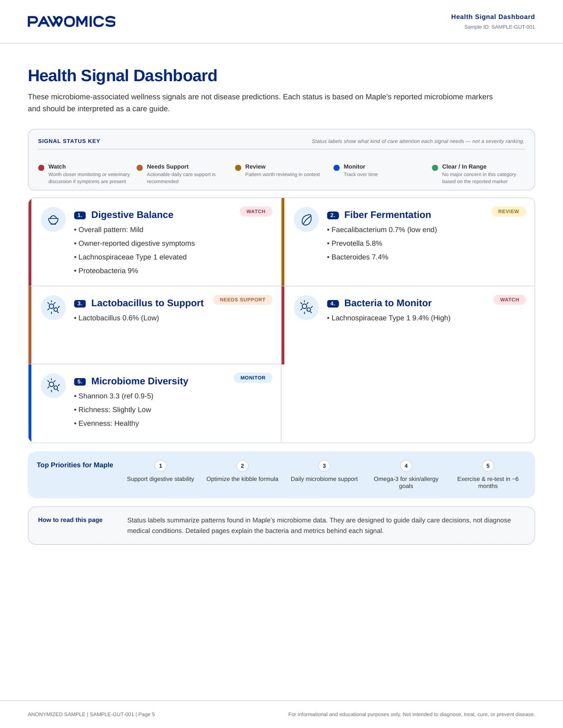Click the 'How to read this page' label
563x728 pixels.
coord(70,520)
